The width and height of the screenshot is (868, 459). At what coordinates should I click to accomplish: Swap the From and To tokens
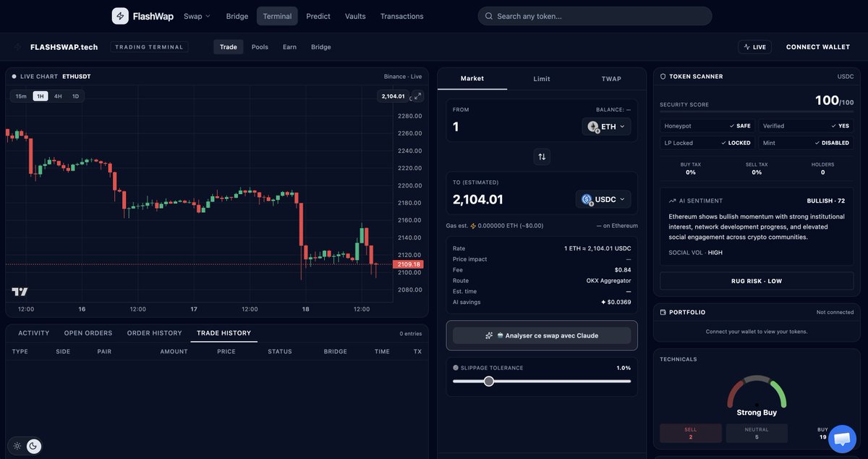coord(542,156)
